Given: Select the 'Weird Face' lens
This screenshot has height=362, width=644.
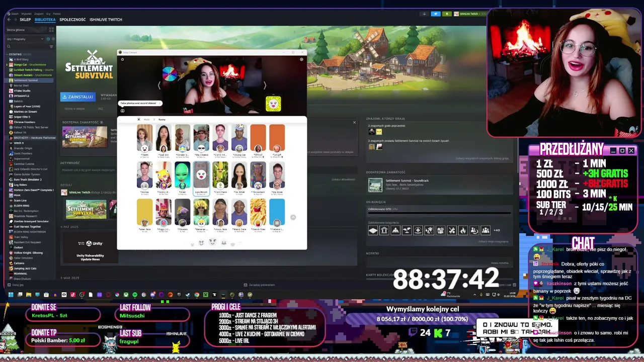Looking at the screenshot, I should [x=239, y=213].
